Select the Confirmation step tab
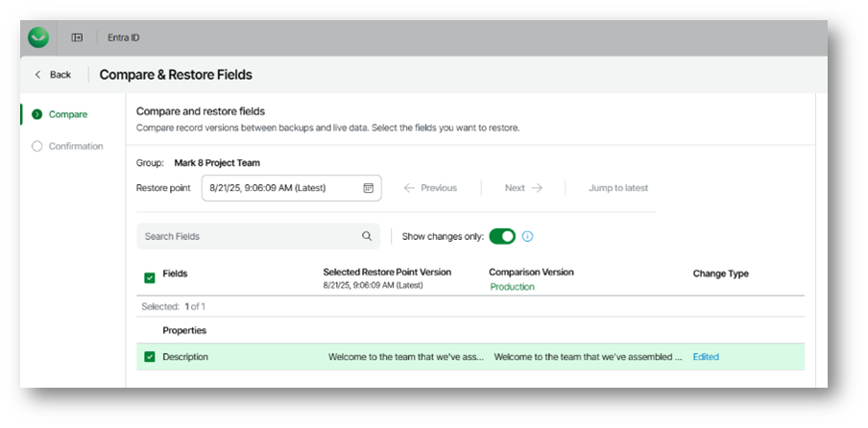The height and width of the screenshot is (428, 868). (76, 146)
